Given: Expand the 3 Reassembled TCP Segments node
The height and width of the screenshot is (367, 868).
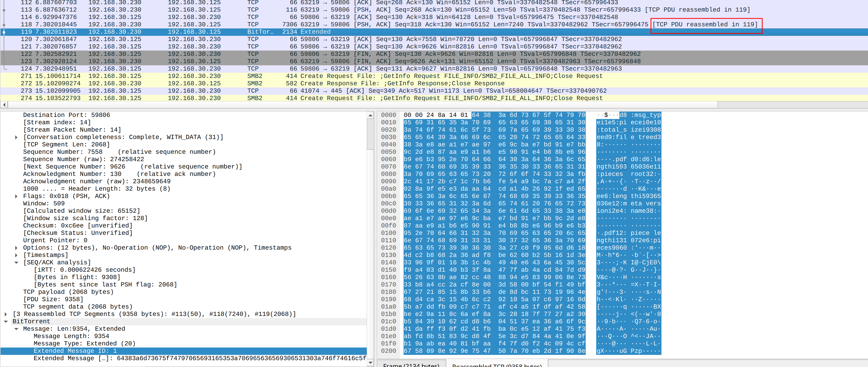Looking at the screenshot, I should coord(5,314).
